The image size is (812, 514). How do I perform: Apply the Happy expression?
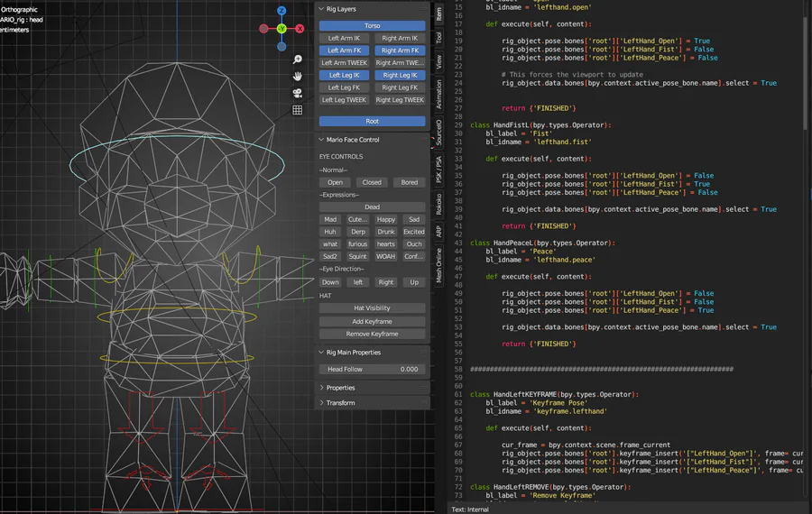(386, 219)
